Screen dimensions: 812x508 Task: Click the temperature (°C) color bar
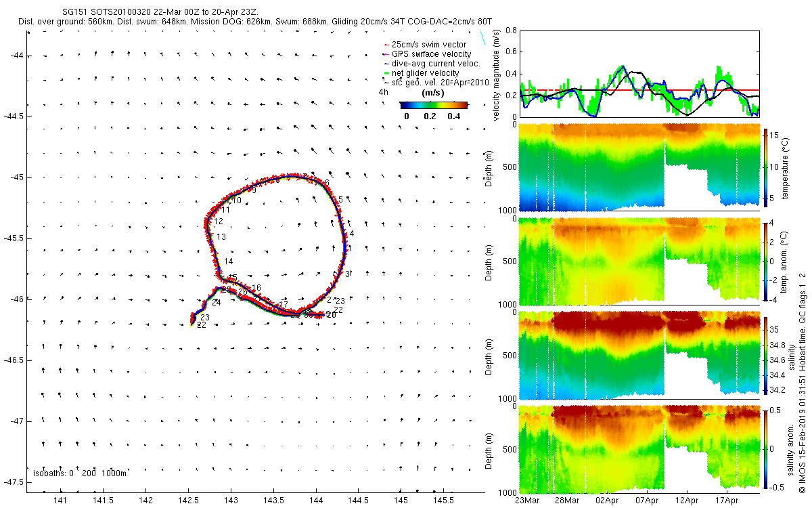[x=766, y=167]
